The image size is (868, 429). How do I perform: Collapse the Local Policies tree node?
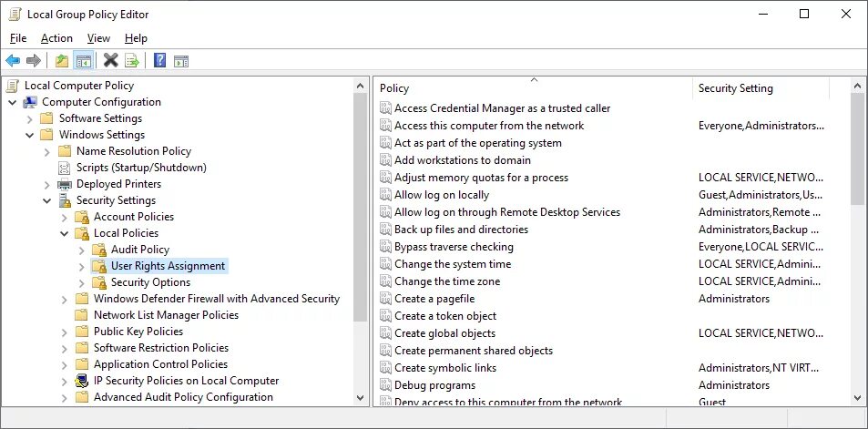64,233
